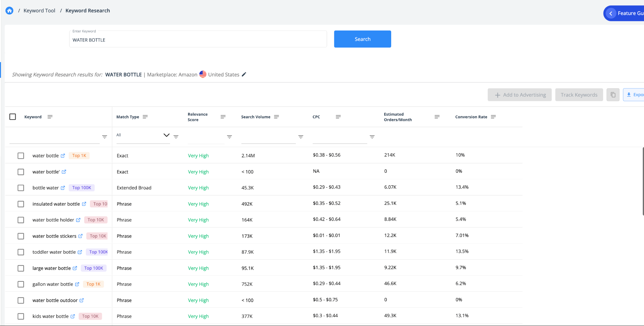
Task: Click the pencil icon to change marketplace
Action: [x=244, y=74]
